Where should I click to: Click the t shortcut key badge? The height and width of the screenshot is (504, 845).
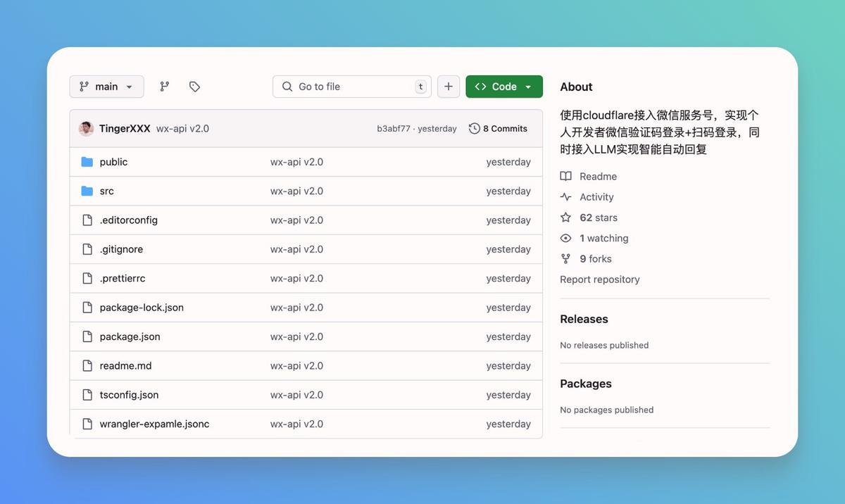click(x=420, y=87)
